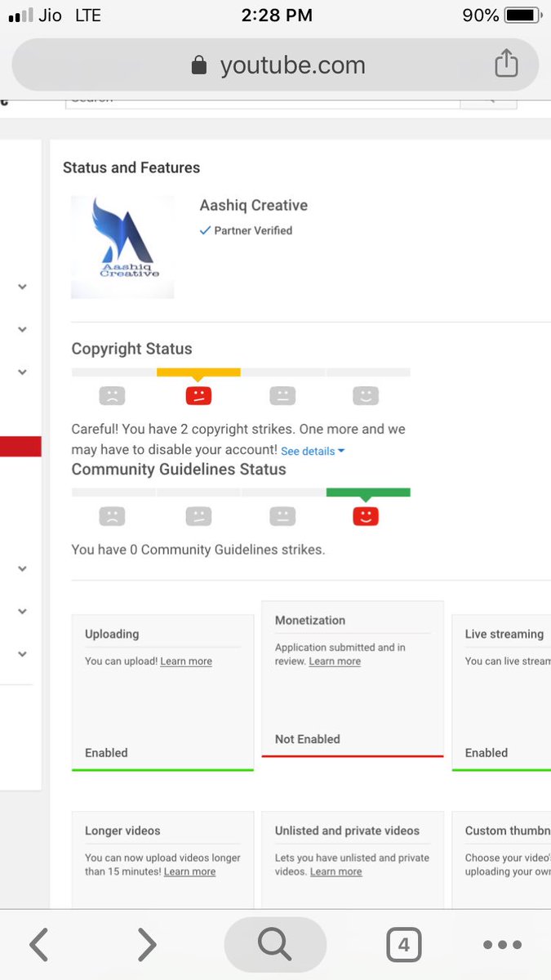Click the gray sad face under Community Guidelines

(x=112, y=516)
